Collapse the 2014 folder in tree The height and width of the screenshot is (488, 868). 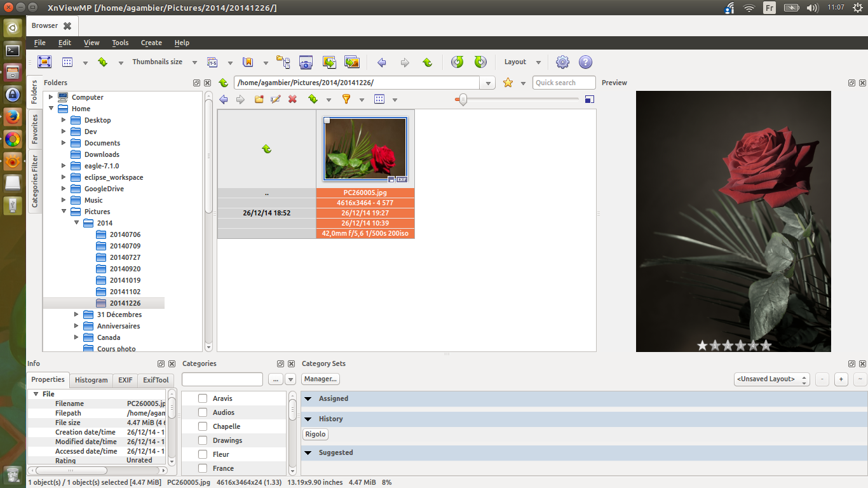click(76, 223)
